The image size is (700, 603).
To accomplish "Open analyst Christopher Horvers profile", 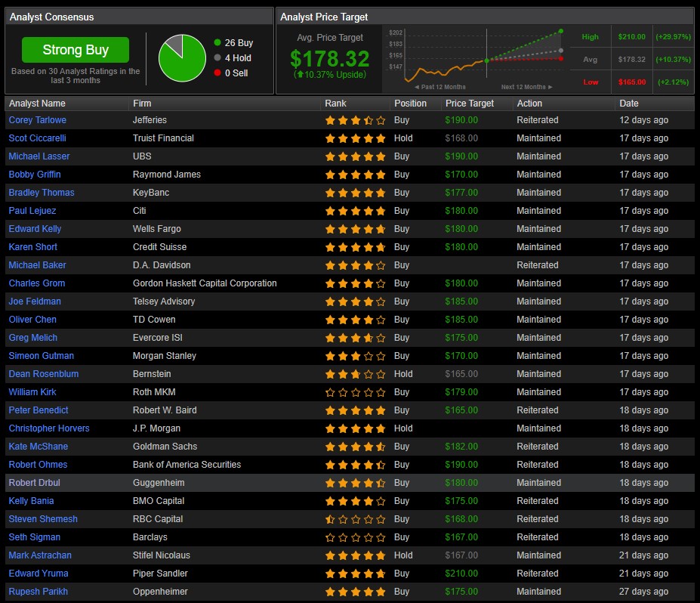I will point(49,428).
